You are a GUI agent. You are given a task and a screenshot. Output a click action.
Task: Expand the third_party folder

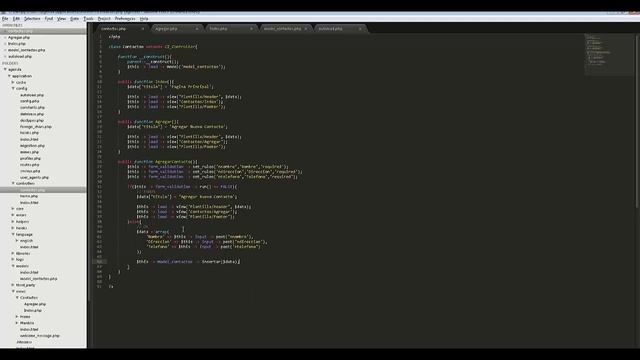(x=13, y=285)
